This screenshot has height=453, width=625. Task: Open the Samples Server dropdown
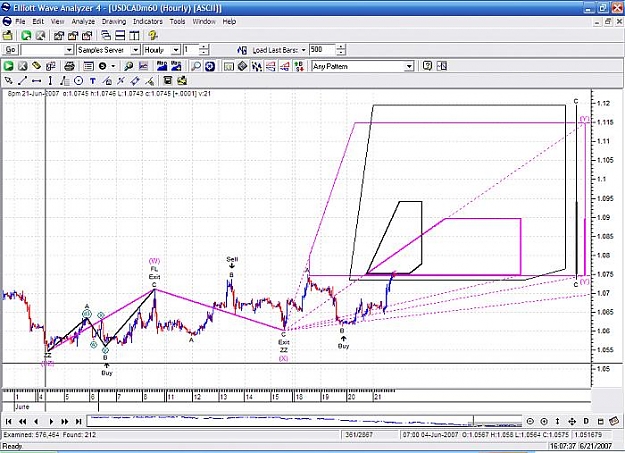pos(136,50)
